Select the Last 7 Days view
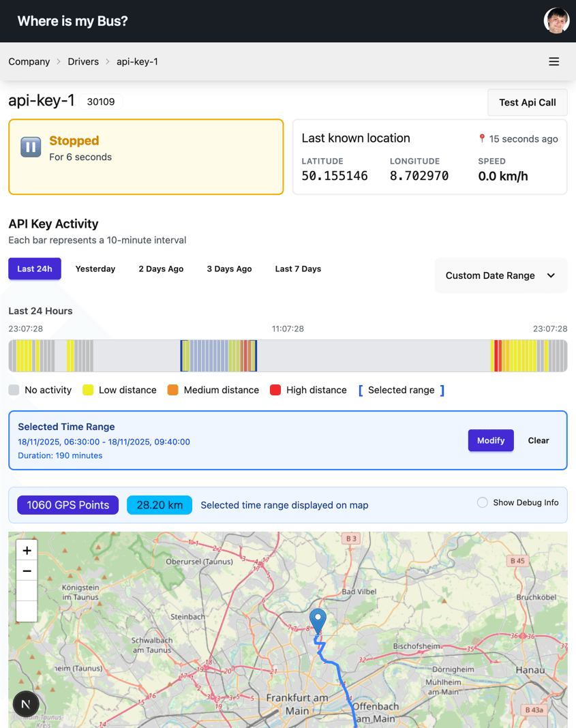576x728 pixels. pos(298,269)
